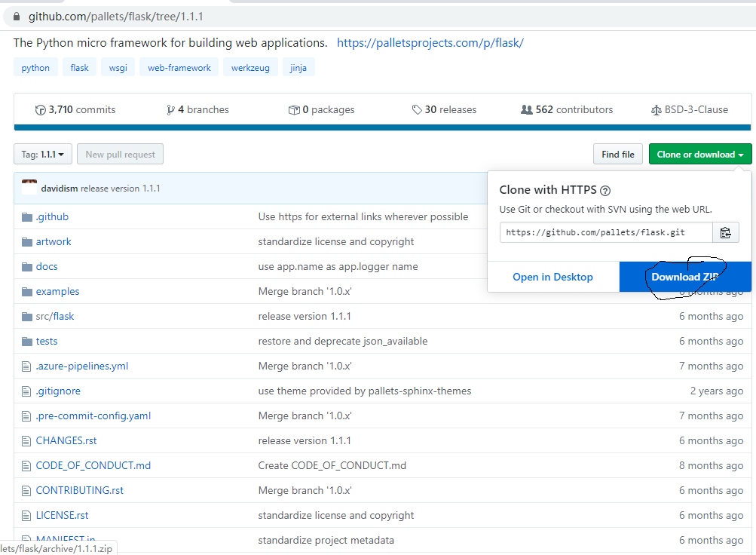This screenshot has width=756, height=555.
Task: Click the artwork folder icon
Action: tap(27, 241)
